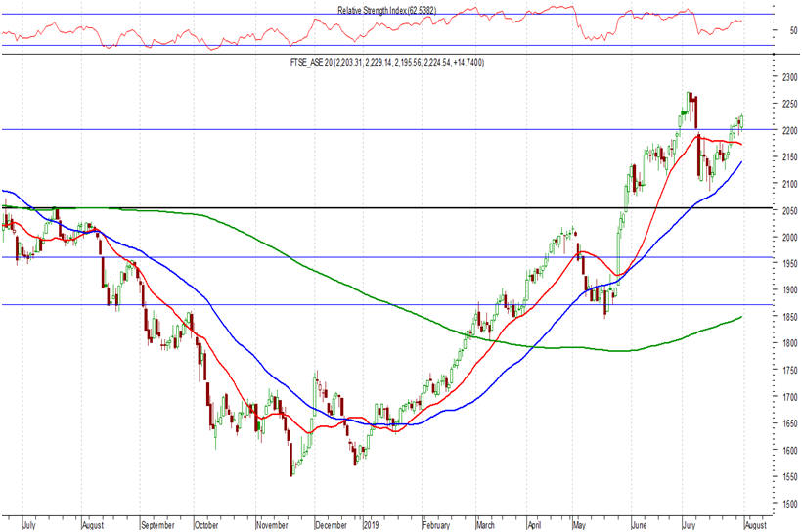Click the November time axis label
The height and width of the screenshot is (532, 802).
(272, 525)
